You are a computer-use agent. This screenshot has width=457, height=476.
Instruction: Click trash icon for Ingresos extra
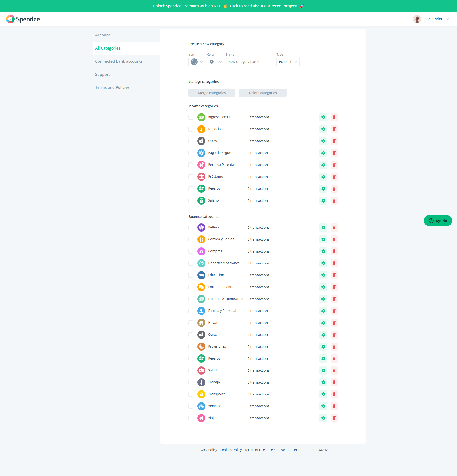(x=334, y=117)
